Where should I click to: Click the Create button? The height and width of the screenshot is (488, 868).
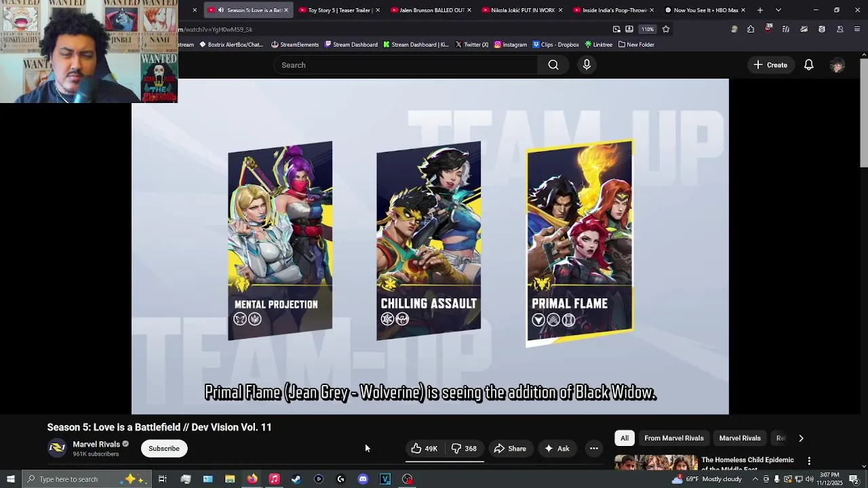pyautogui.click(x=770, y=65)
